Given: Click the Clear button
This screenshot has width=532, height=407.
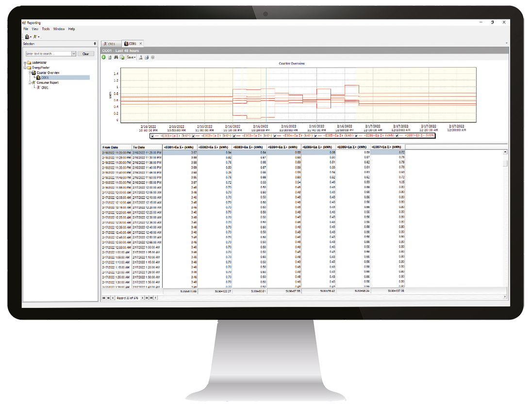Looking at the screenshot, I should (85, 54).
